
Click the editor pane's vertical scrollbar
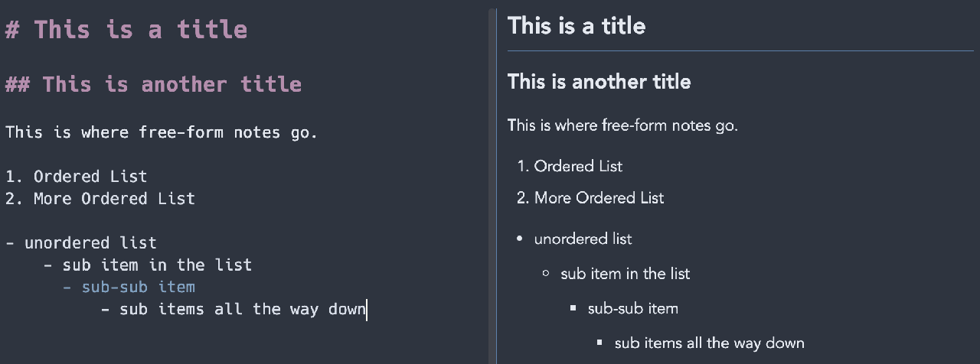click(492, 184)
